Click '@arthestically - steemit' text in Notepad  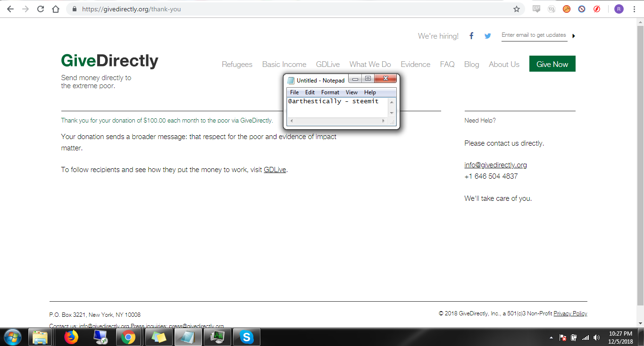(333, 101)
